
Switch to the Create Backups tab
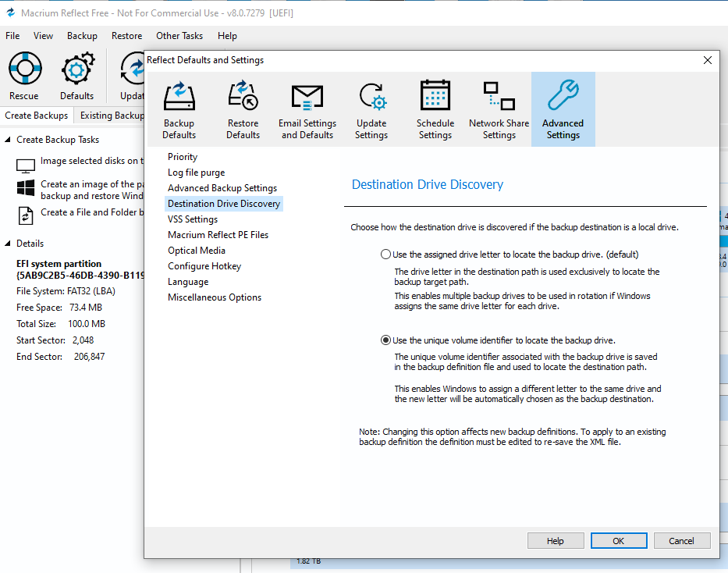(36, 116)
